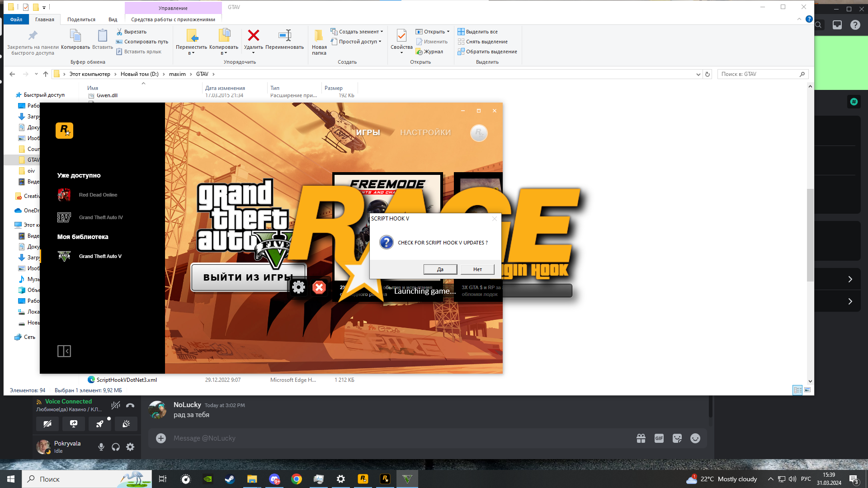Toggle Discord headphones deafen
Screen dimensions: 868x488
tap(116, 447)
